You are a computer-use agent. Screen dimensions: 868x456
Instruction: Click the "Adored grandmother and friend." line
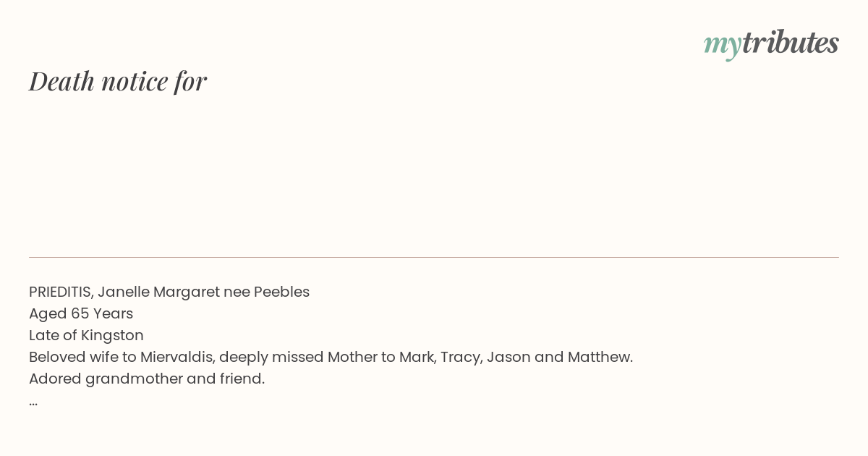click(x=147, y=379)
